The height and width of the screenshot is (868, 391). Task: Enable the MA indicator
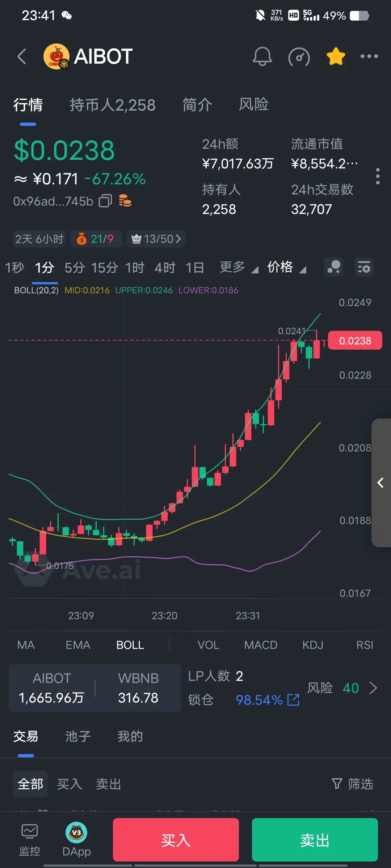(26, 645)
